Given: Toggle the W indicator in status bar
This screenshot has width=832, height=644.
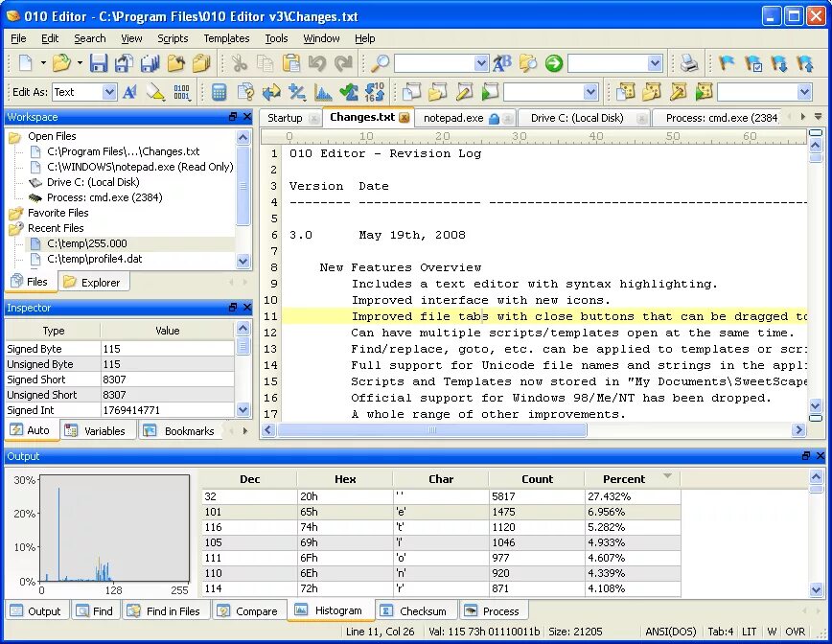Looking at the screenshot, I should tap(772, 632).
